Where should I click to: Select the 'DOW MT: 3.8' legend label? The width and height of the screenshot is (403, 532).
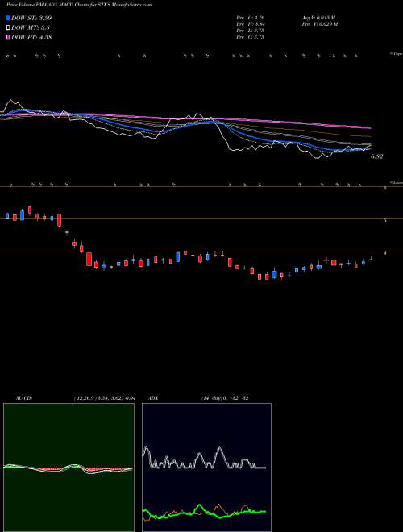click(x=30, y=28)
